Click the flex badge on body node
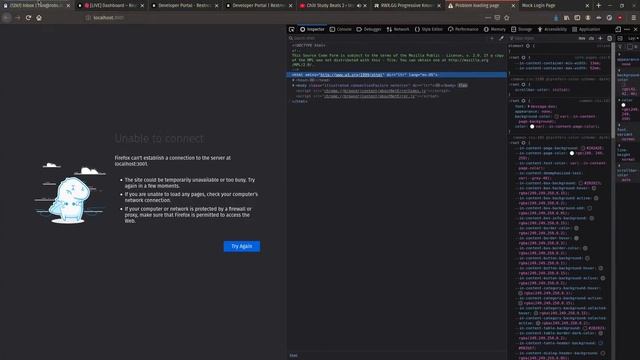This screenshot has width=640, height=360. [462, 86]
